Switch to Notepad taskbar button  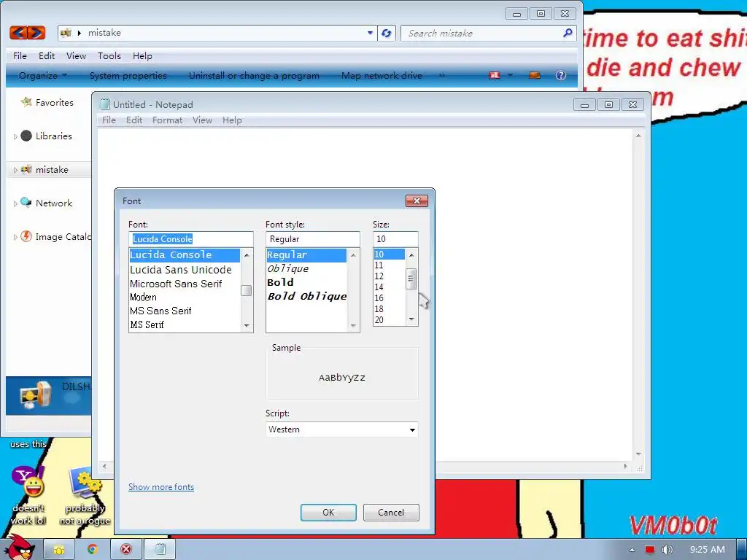160,550
